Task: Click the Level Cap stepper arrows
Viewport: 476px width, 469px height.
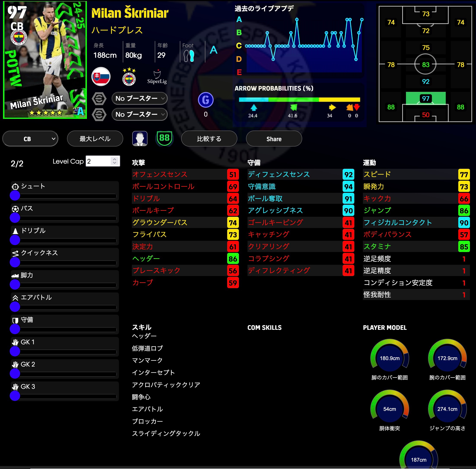Action: click(114, 161)
